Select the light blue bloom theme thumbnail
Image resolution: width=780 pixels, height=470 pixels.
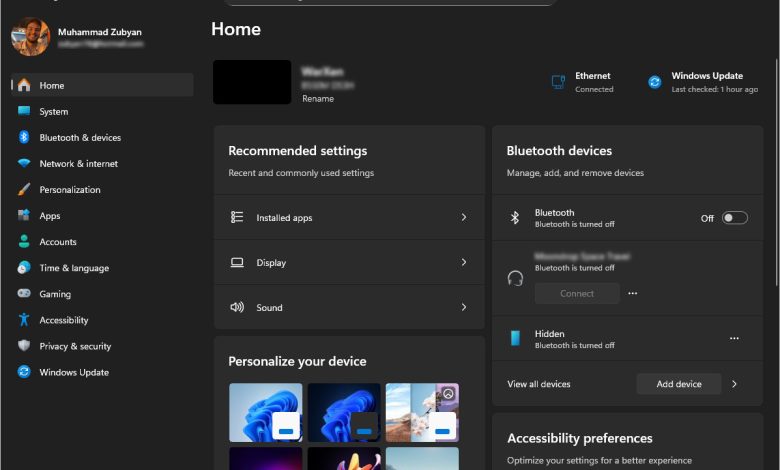(266, 412)
